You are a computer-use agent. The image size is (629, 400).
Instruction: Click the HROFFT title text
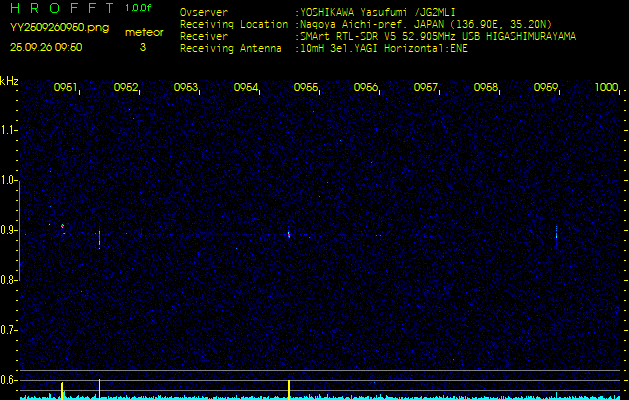pyautogui.click(x=62, y=8)
